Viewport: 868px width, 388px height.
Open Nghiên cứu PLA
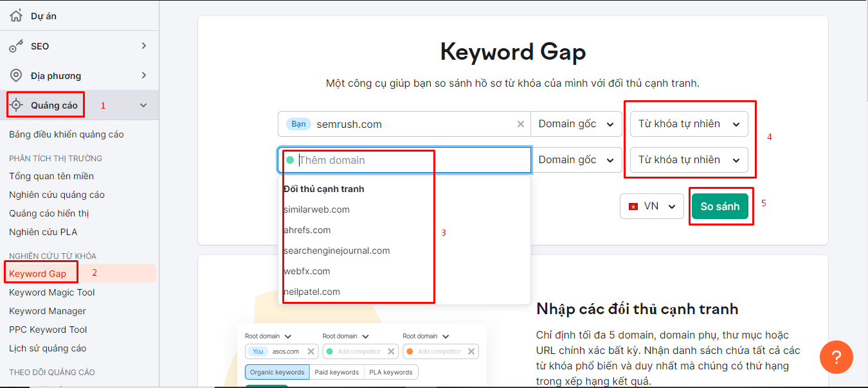[43, 232]
